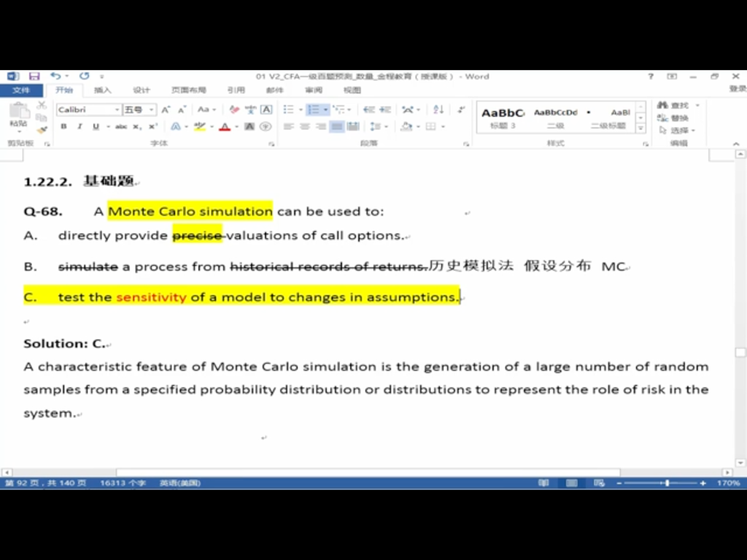The height and width of the screenshot is (560, 747).
Task: Copy the selection to the clipboard
Action: point(42,117)
